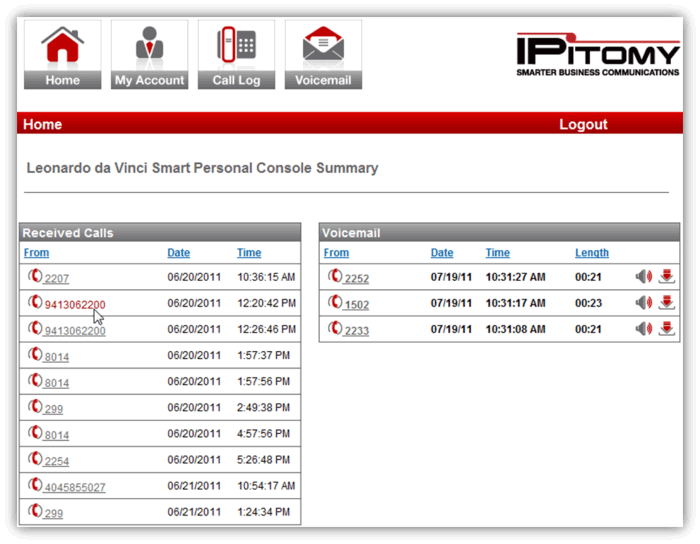This screenshot has height=544, width=700.
Task: Click the call icon for the 1:24:34 PM call
Action: 35,511
